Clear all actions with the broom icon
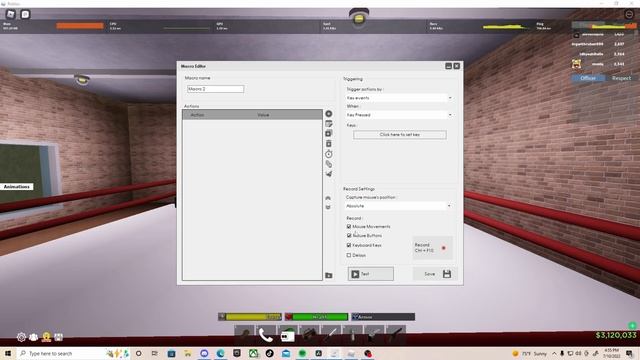The image size is (640, 360). (x=329, y=174)
